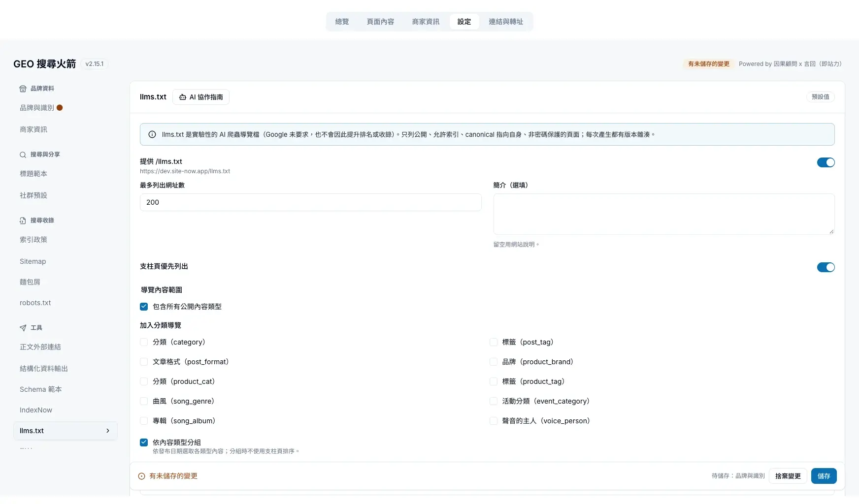Open IndexNow in the sidebar
Screen dimensions: 859x504
point(36,410)
